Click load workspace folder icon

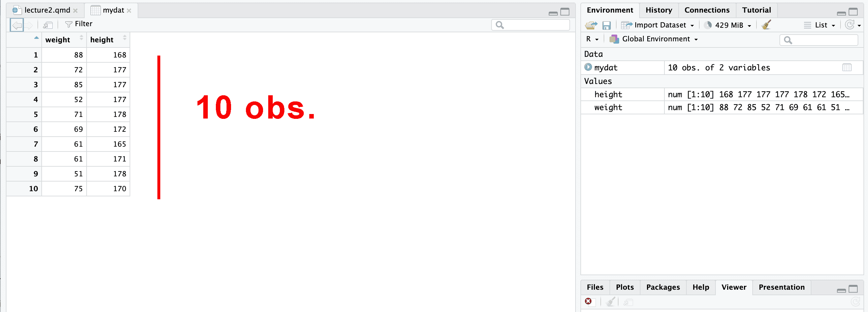[x=591, y=25]
